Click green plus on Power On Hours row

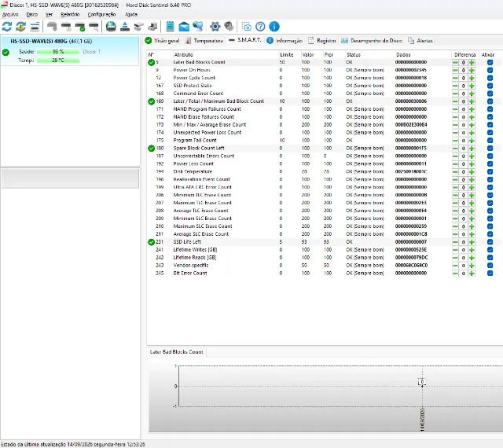(472, 70)
